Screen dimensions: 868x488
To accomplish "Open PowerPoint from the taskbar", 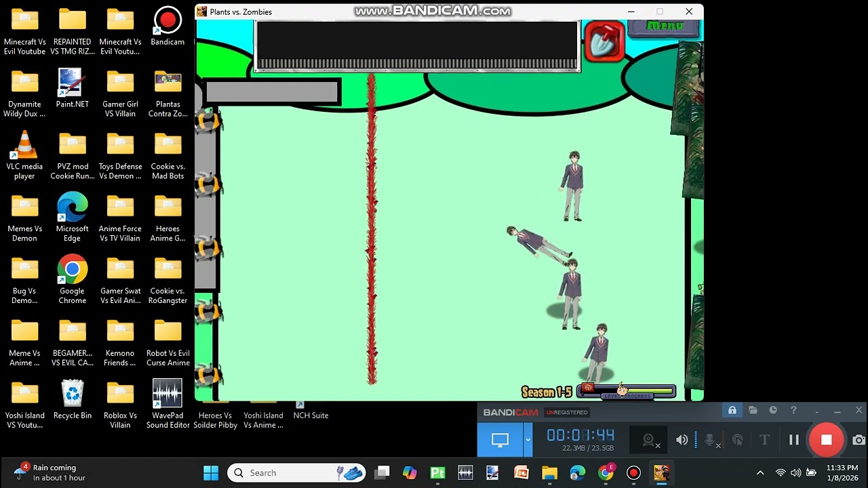I will 521,473.
